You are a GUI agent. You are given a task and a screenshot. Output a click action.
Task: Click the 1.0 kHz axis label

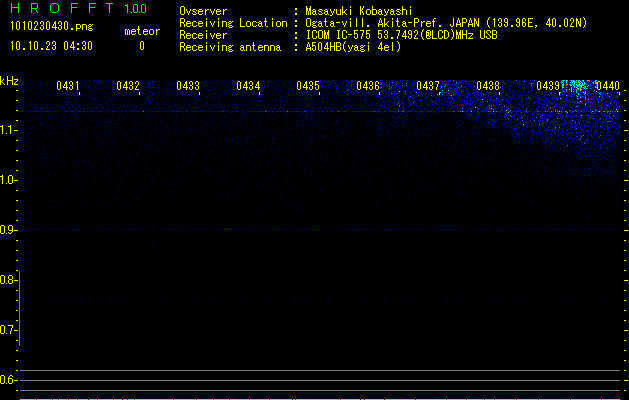[7, 180]
